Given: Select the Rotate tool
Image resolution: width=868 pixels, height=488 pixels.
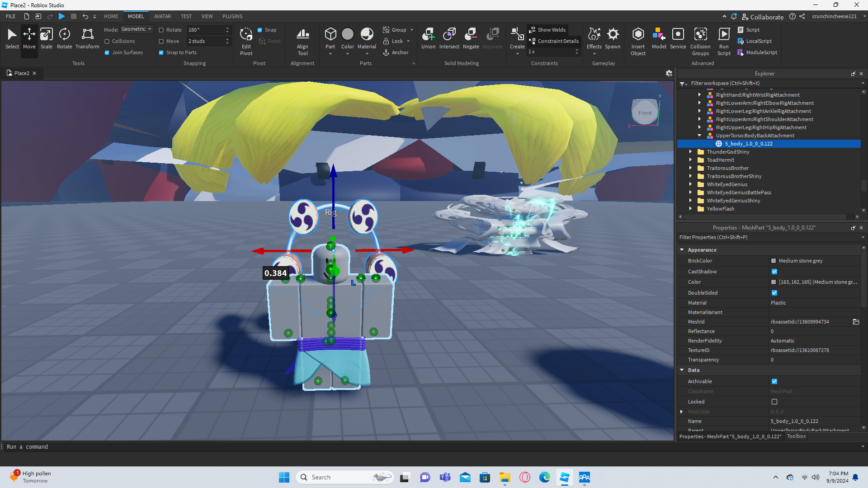Looking at the screenshot, I should 64,38.
